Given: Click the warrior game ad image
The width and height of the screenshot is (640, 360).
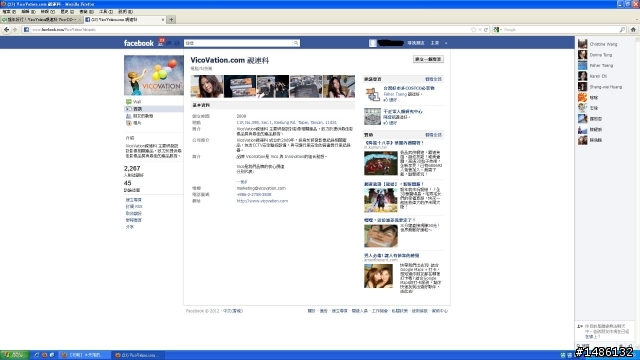Looking at the screenshot, I should coord(380,200).
